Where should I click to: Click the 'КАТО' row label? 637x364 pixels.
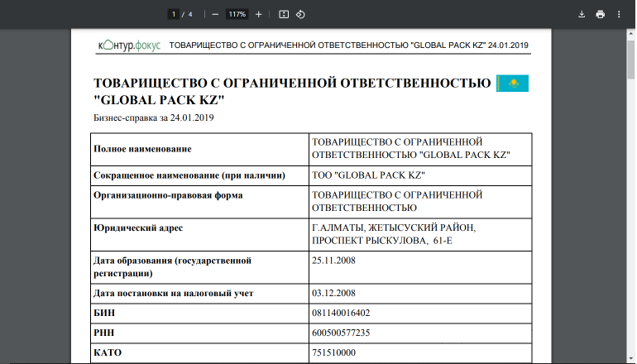click(108, 352)
